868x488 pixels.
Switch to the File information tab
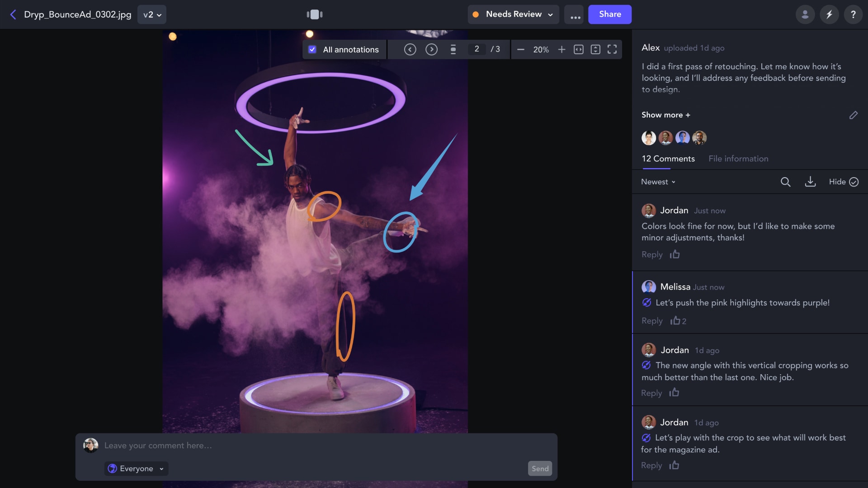pyautogui.click(x=738, y=159)
